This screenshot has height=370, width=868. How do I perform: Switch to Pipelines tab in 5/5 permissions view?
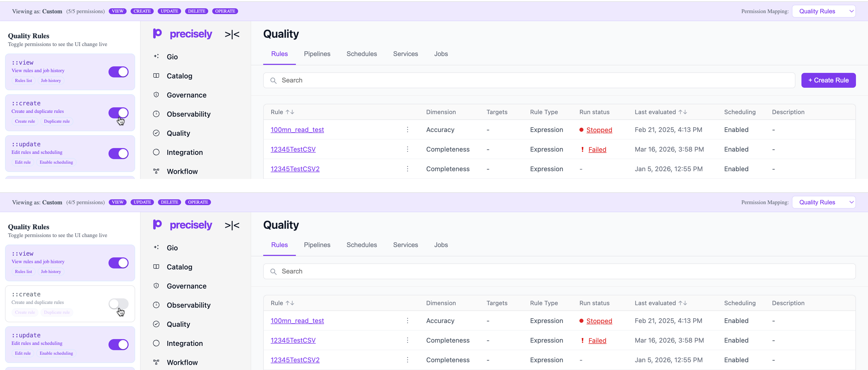pyautogui.click(x=317, y=54)
